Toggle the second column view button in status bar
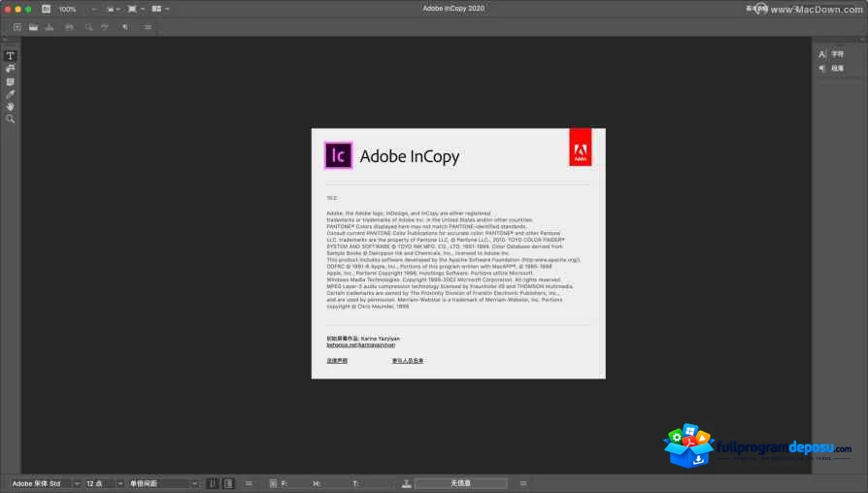The image size is (868, 493). tap(228, 483)
